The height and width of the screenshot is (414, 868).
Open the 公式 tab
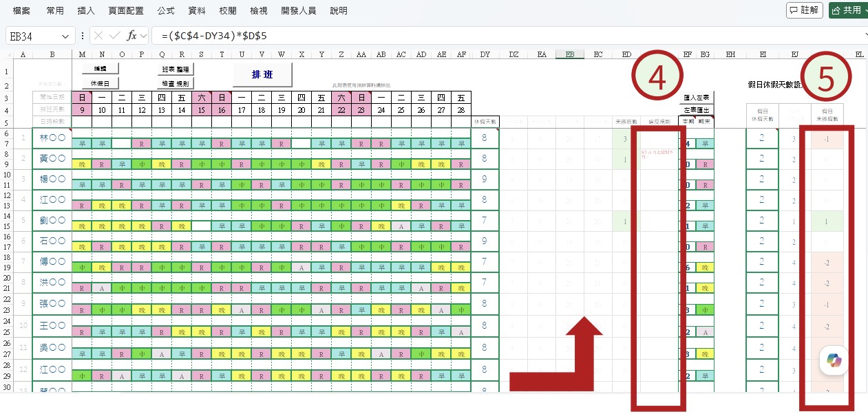point(165,11)
